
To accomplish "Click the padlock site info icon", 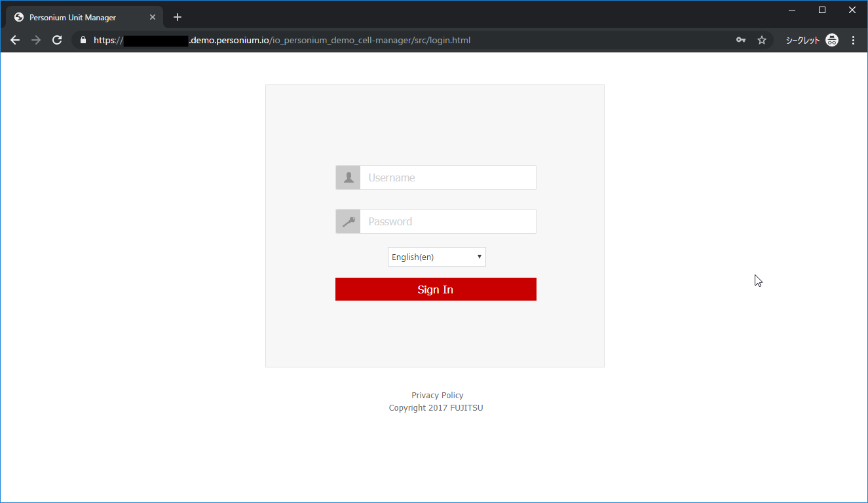I will pyautogui.click(x=83, y=40).
